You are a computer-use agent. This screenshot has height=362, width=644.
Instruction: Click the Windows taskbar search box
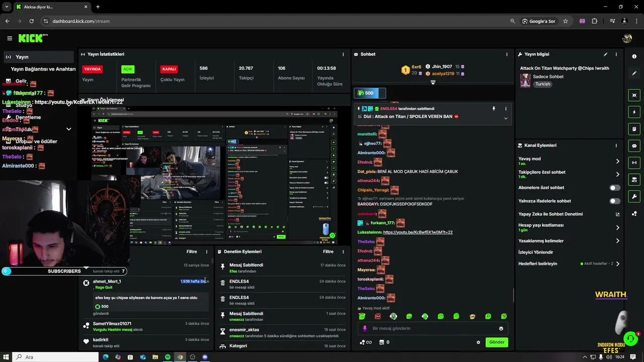(x=56, y=357)
